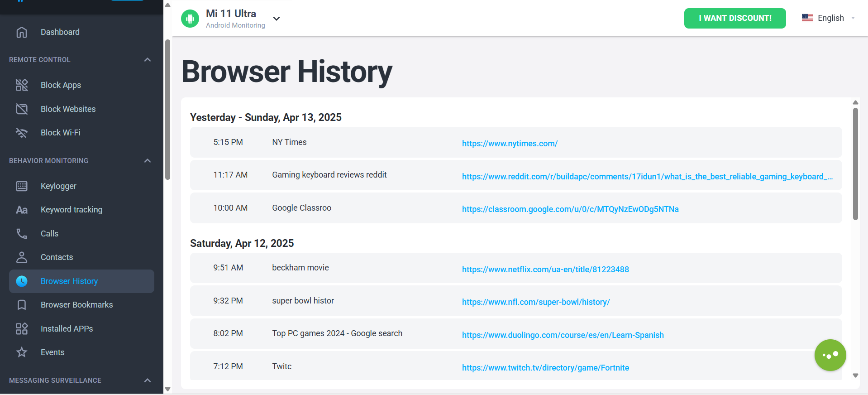Go to Installed APPs page
The height and width of the screenshot is (395, 868).
(x=67, y=329)
